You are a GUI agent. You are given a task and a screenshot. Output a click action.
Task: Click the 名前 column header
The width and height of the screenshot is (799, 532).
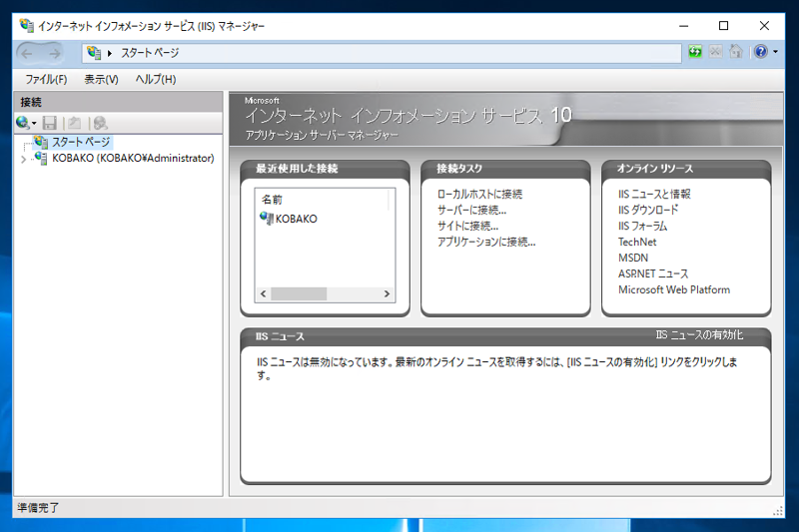[272, 200]
